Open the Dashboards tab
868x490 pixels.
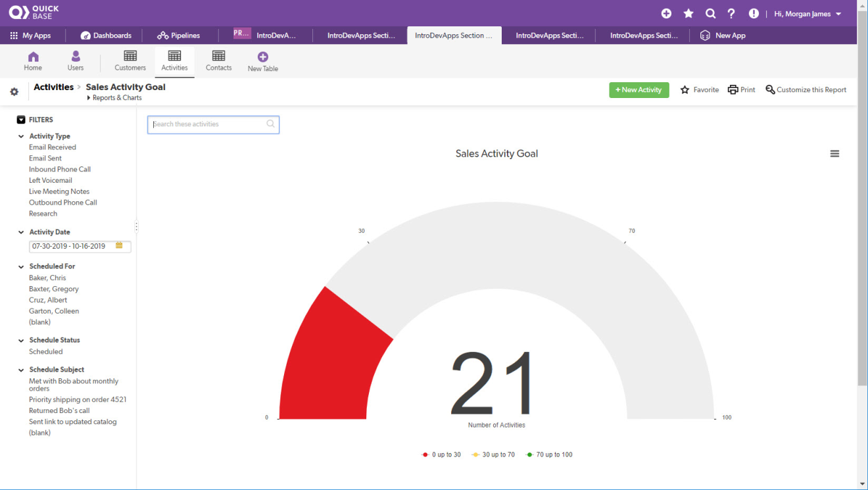tap(106, 36)
